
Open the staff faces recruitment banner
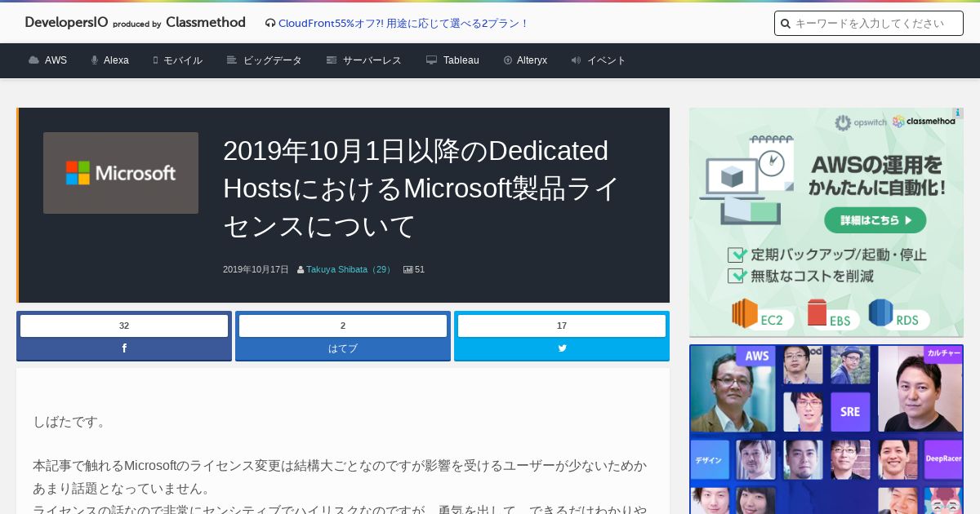(826, 429)
